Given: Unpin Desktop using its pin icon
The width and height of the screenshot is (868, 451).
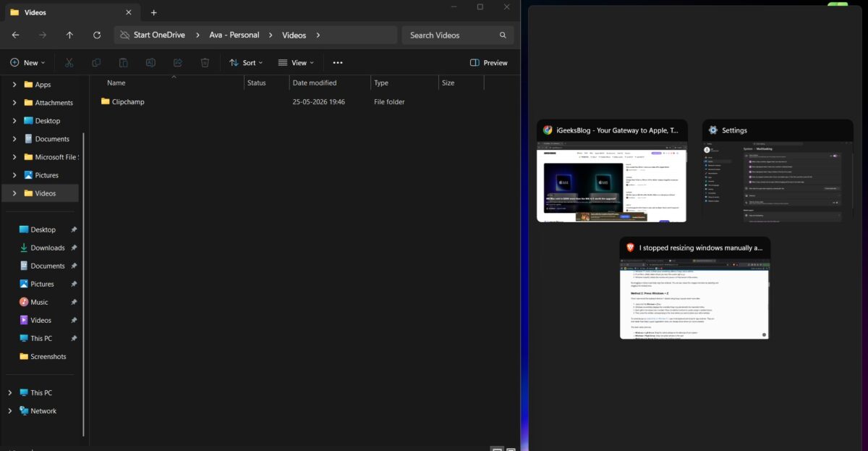Looking at the screenshot, I should pos(74,229).
